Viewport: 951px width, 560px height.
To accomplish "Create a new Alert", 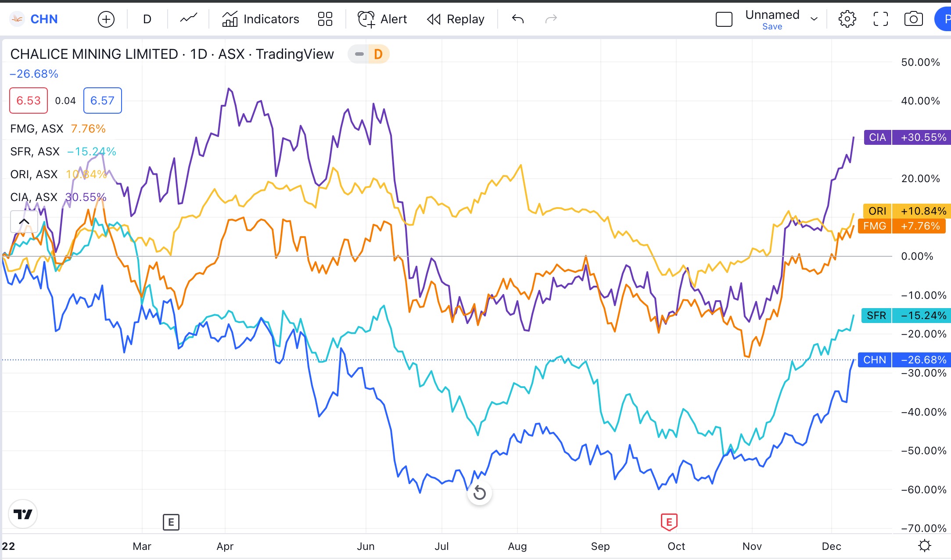I will click(x=382, y=19).
